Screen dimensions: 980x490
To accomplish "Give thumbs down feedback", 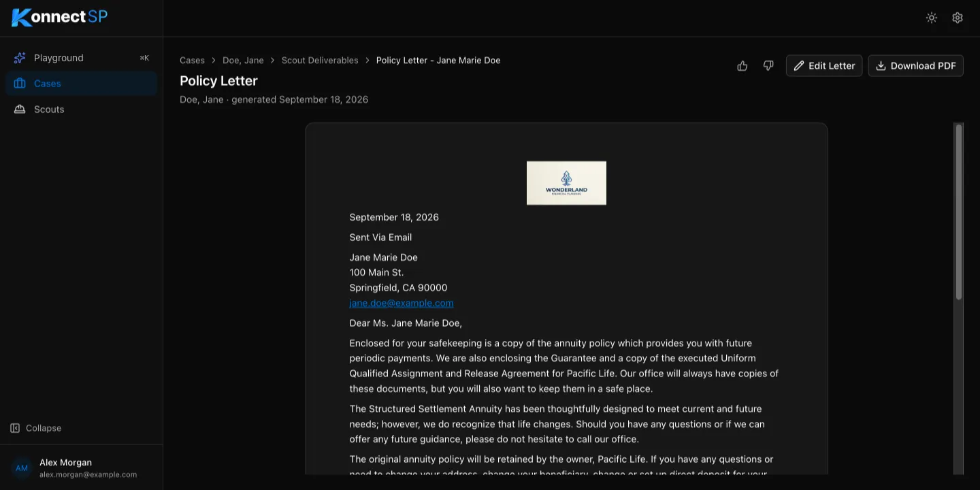I will pos(768,66).
